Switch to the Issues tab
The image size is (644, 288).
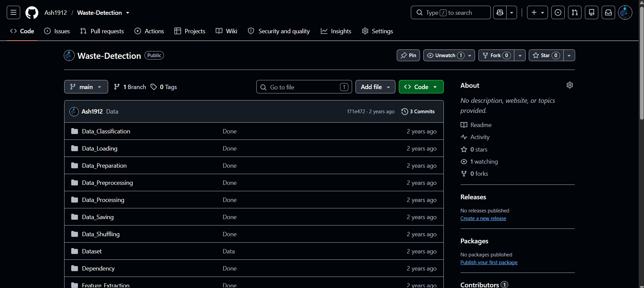pos(57,31)
